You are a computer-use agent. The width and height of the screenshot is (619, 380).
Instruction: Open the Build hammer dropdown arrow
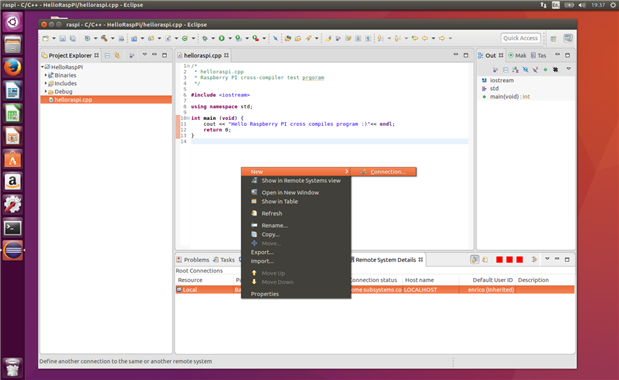point(113,38)
